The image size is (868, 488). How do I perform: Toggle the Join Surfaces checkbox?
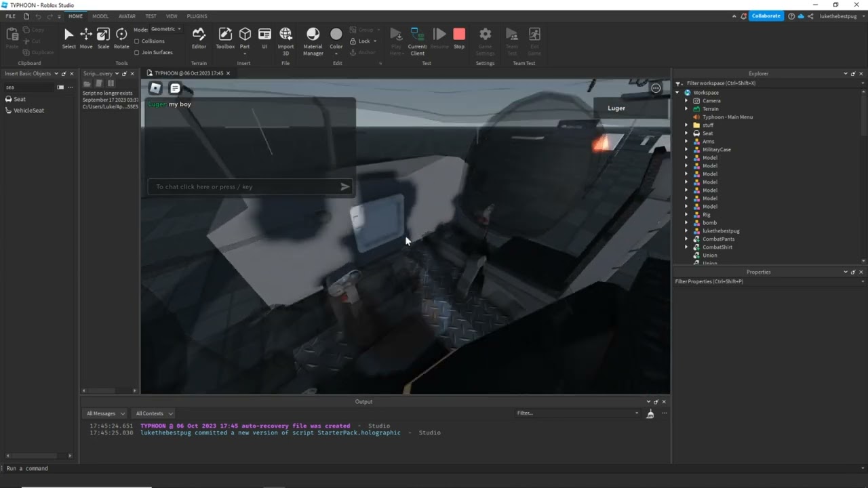[137, 52]
